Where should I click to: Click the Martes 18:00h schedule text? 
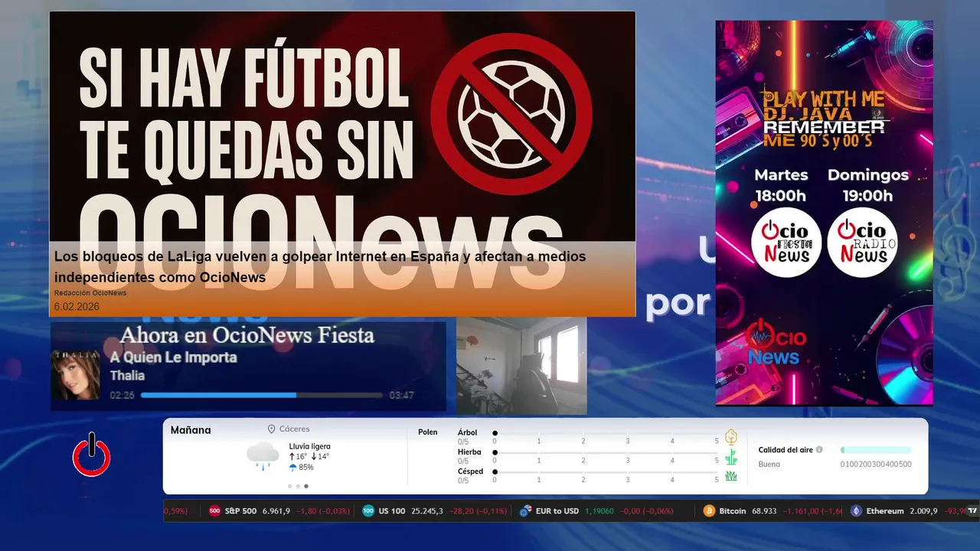(781, 185)
